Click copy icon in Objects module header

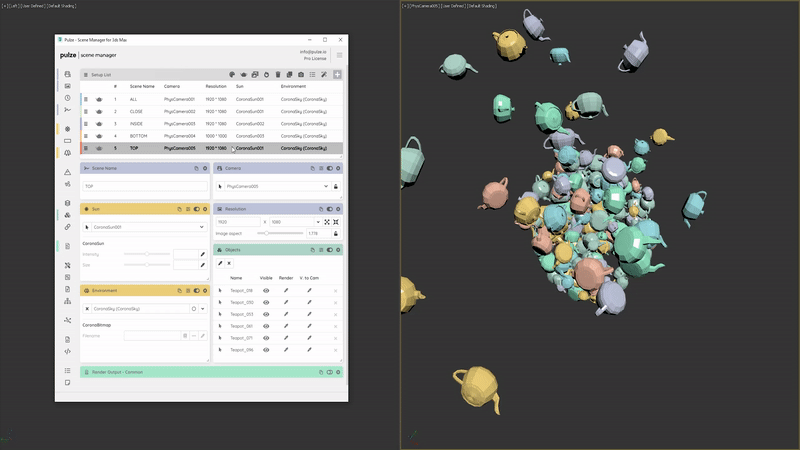point(312,250)
